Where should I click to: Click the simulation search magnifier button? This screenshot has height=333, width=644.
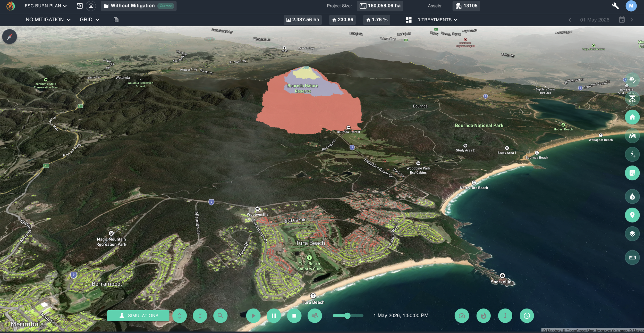point(220,315)
